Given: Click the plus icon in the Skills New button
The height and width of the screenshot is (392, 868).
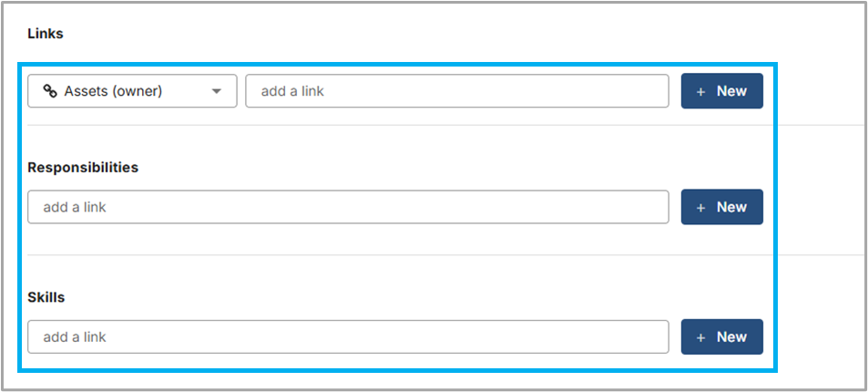Looking at the screenshot, I should pyautogui.click(x=700, y=337).
